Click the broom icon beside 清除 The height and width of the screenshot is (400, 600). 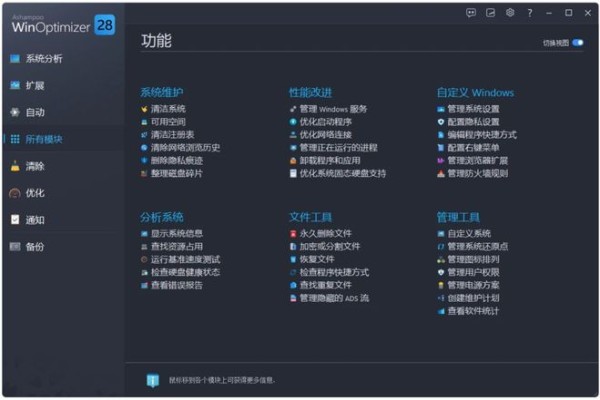point(14,166)
